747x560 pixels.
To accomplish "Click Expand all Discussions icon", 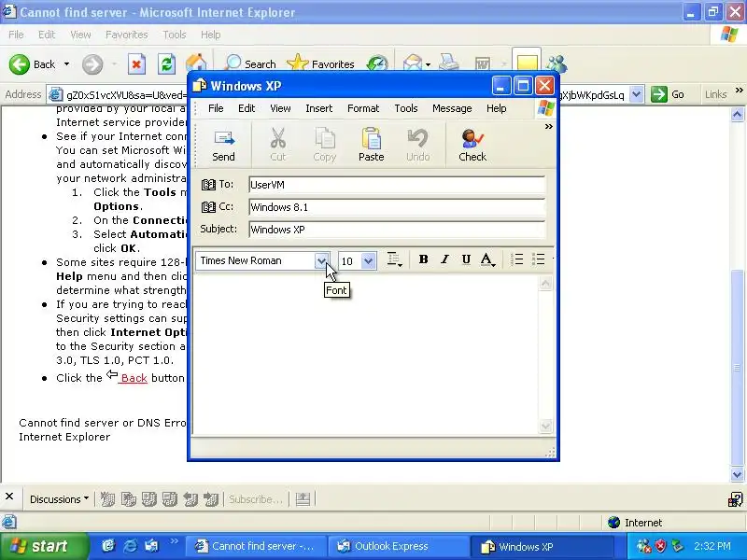I will (149, 499).
